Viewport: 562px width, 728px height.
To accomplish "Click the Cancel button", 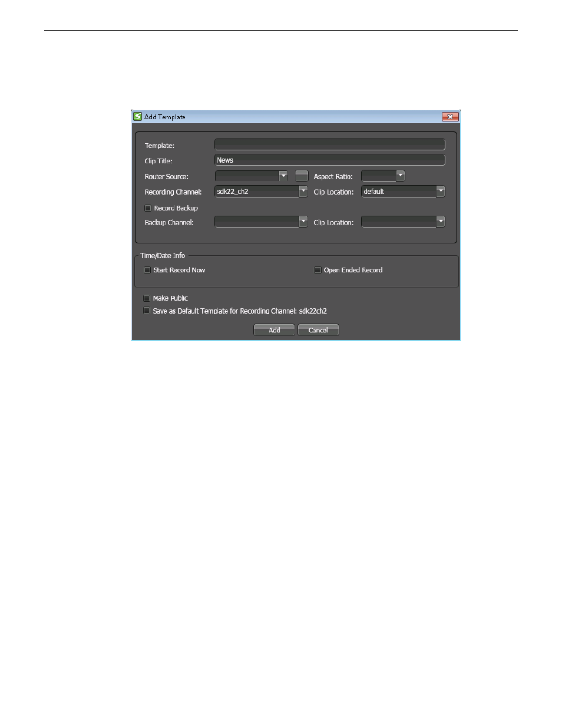I will 318,330.
